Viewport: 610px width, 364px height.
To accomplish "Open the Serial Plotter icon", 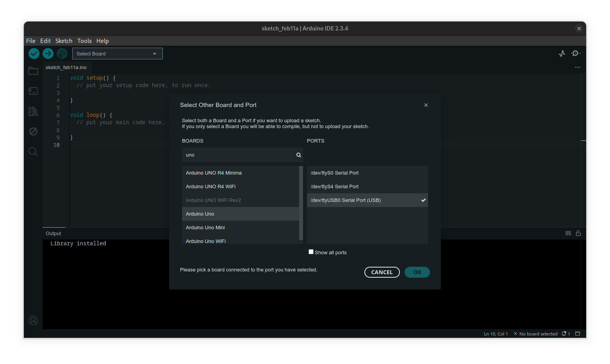I will (562, 54).
